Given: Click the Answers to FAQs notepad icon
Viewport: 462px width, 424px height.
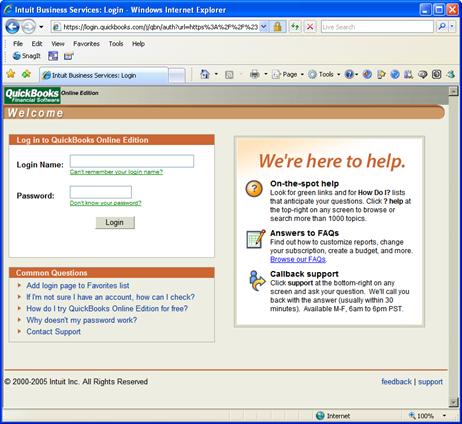Looking at the screenshot, I should tap(256, 239).
